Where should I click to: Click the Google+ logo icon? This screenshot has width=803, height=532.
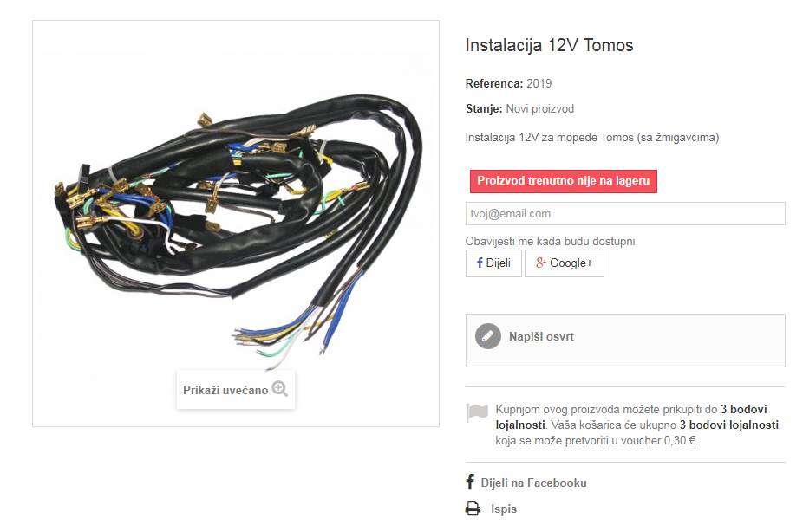coord(541,263)
